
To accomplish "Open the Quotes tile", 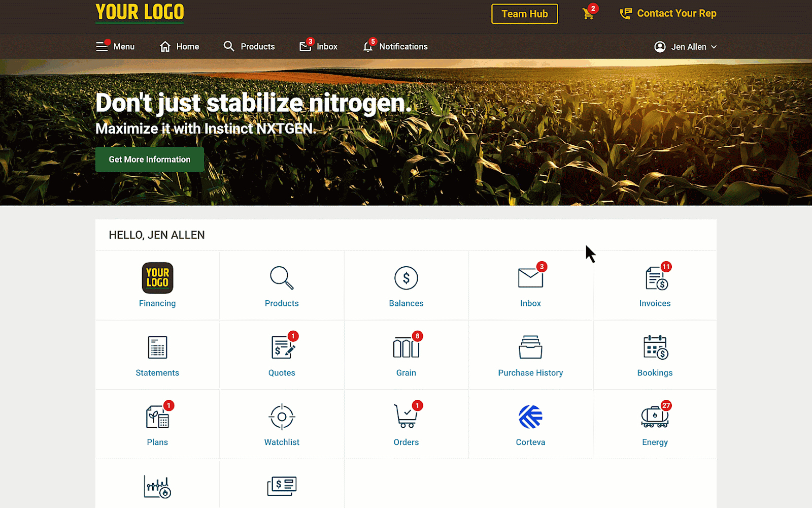I will pos(282,355).
